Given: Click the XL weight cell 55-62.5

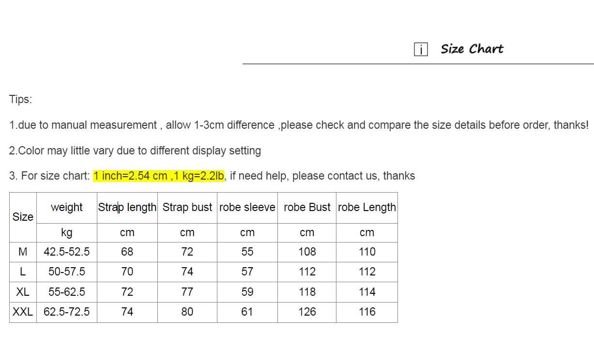Looking at the screenshot, I should click(67, 292).
